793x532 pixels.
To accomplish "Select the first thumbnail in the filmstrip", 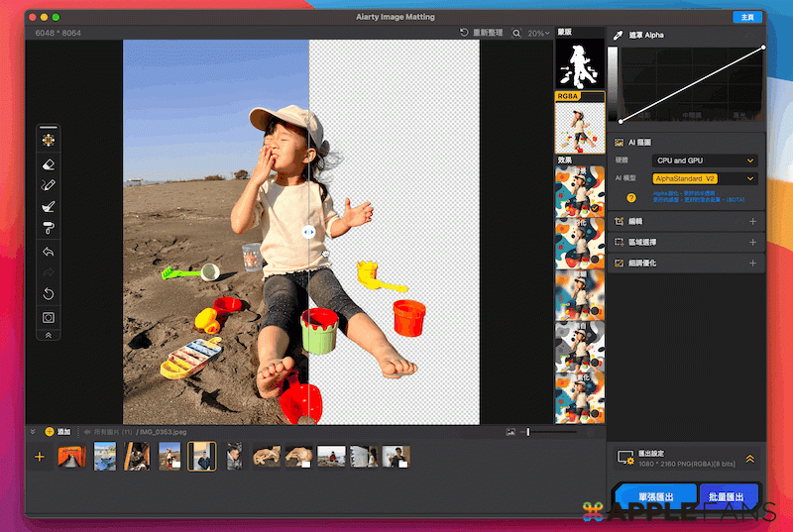I will click(71, 457).
